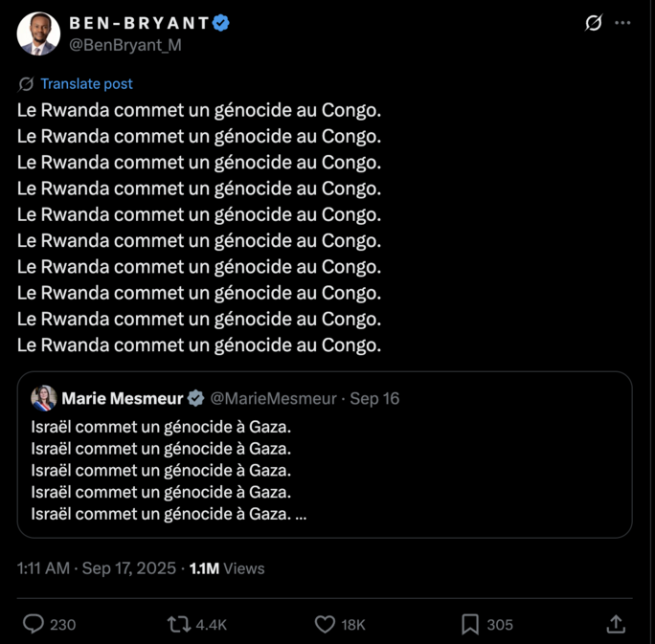The width and height of the screenshot is (655, 644).
Task: View the 1.1M Views analytics
Action: click(x=227, y=568)
